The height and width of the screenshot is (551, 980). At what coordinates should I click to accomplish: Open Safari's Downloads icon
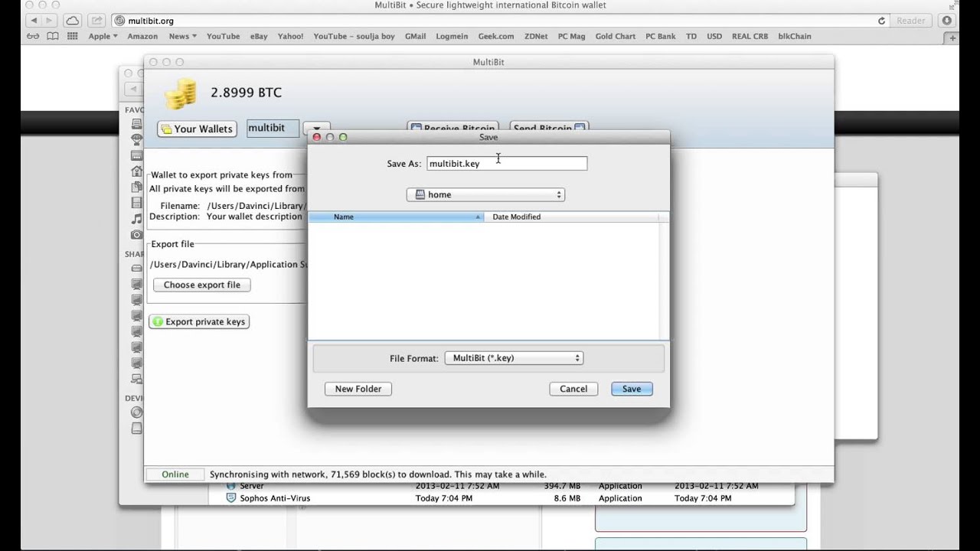(x=948, y=21)
